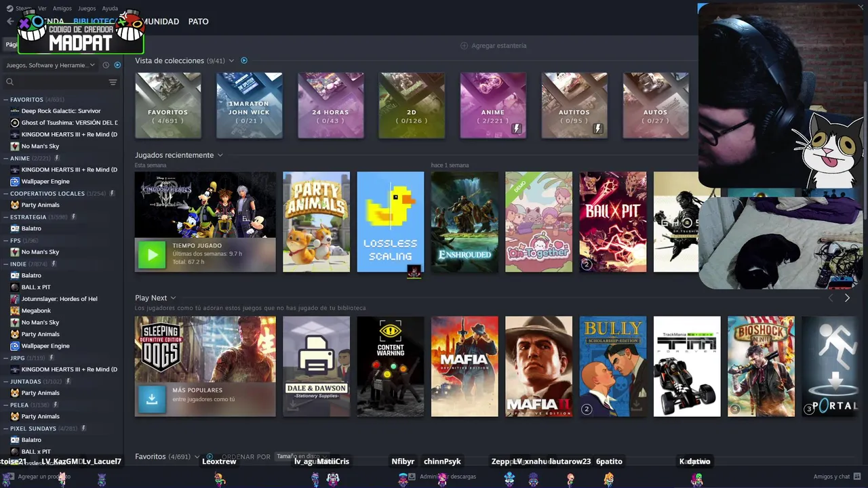
Task: Click Ghost of Tsushima icon in sidebar
Action: coord(15,123)
